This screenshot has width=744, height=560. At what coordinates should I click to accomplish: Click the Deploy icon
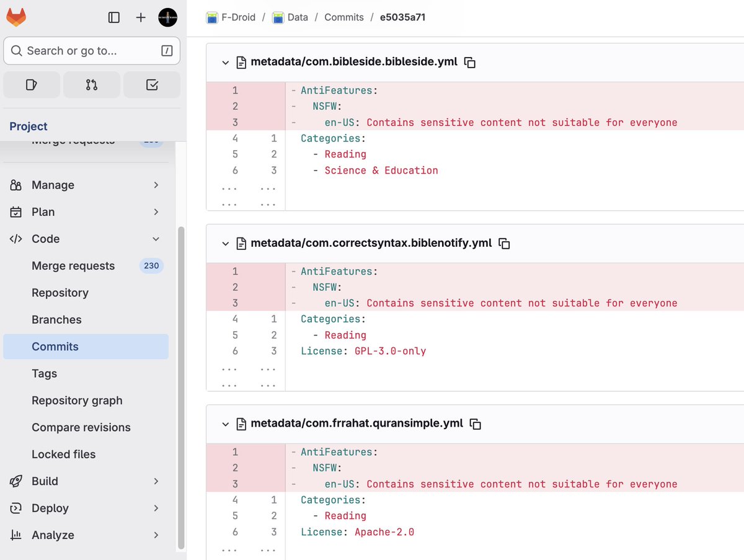16,508
